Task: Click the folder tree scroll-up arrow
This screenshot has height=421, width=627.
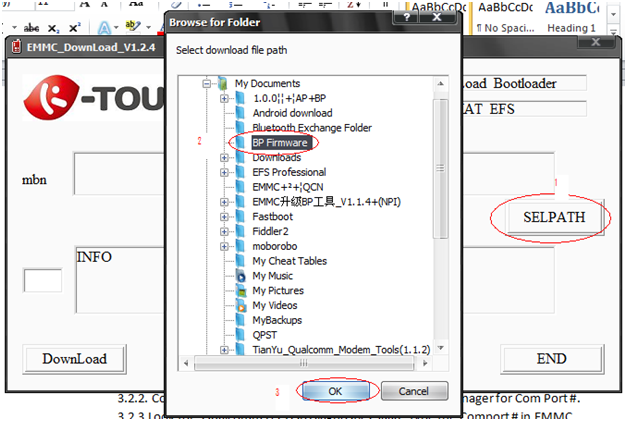Action: click(441, 84)
